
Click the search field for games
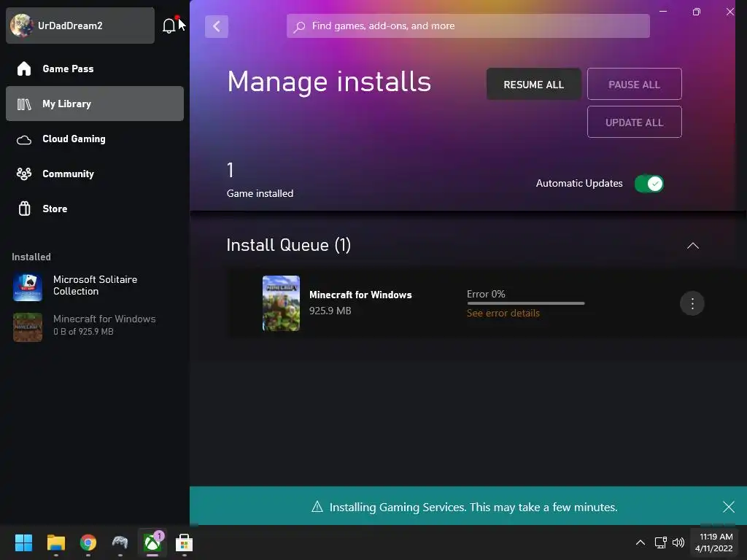[468, 26]
